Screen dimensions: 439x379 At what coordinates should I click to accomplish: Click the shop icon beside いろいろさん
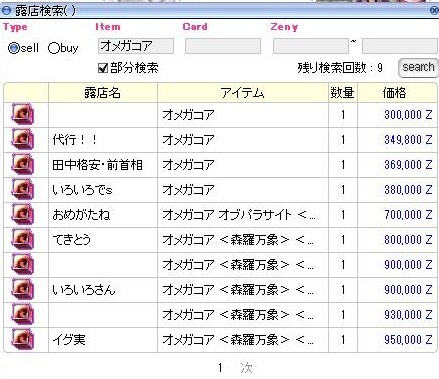click(23, 289)
